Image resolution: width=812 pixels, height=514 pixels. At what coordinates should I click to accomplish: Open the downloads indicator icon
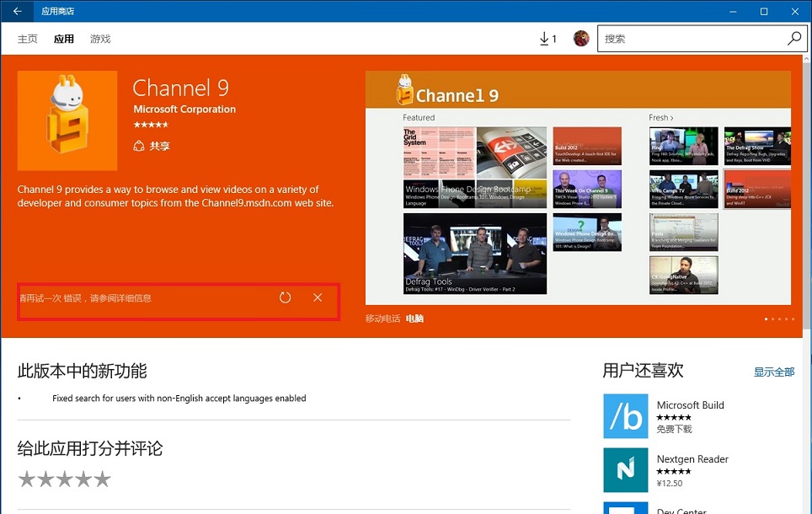548,39
